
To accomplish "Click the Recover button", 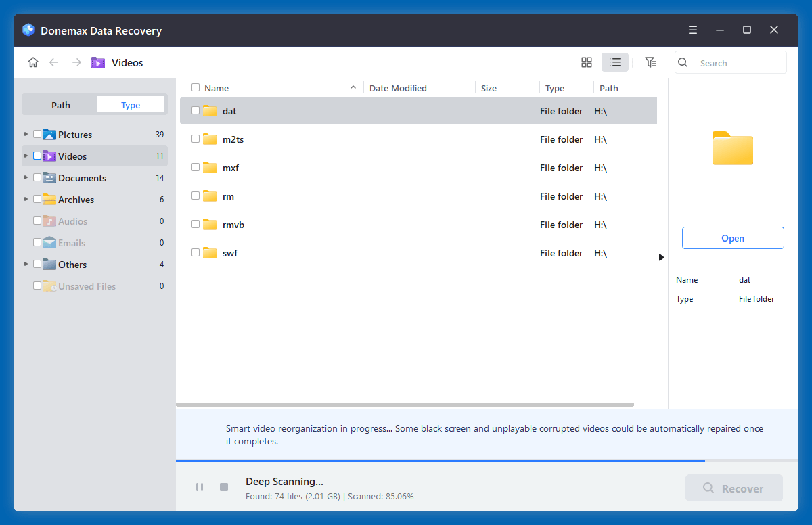I will point(734,488).
